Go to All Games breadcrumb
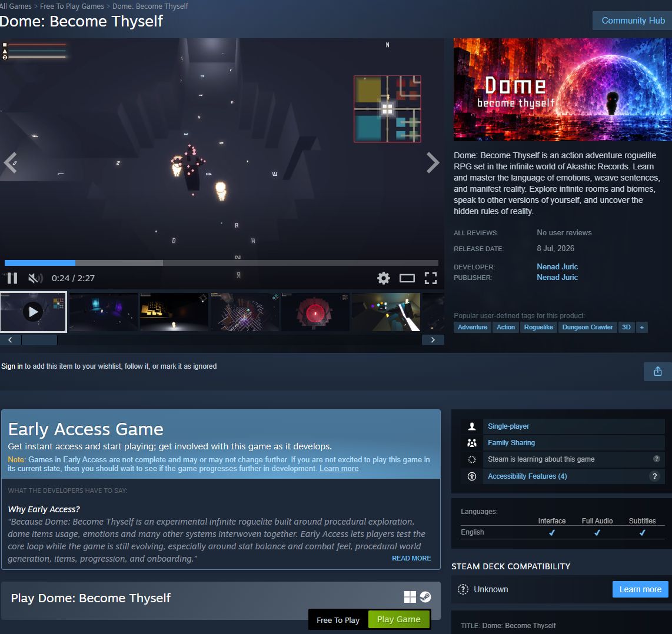The image size is (672, 634). (x=16, y=6)
